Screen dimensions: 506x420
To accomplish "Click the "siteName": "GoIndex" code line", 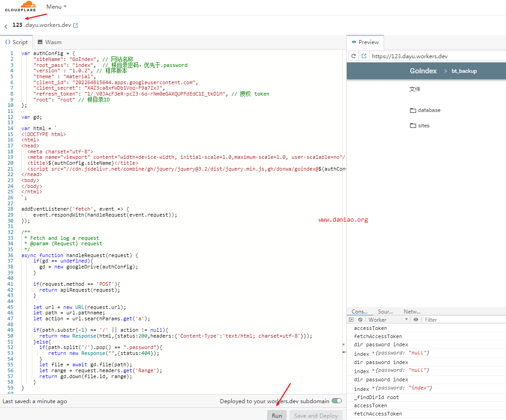I will click(83, 59).
